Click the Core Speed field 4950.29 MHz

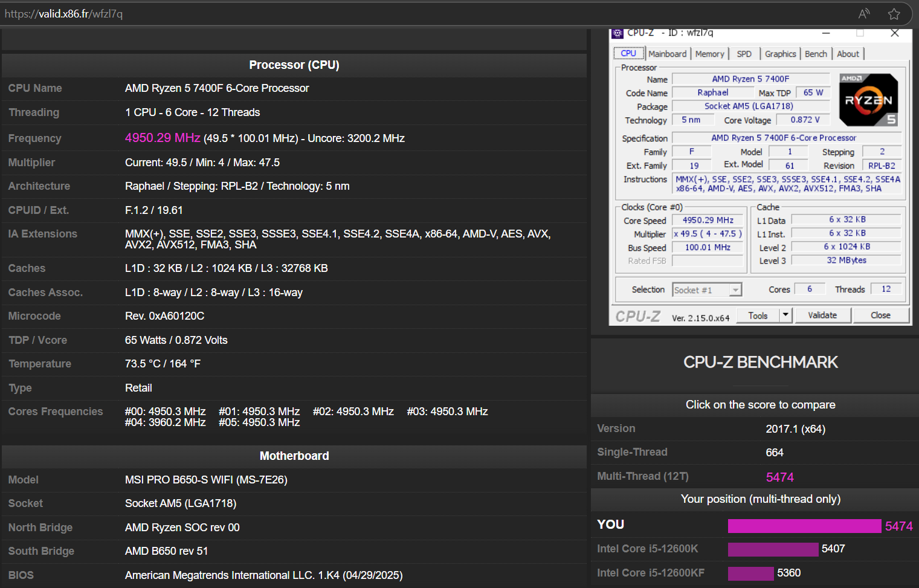pos(708,221)
